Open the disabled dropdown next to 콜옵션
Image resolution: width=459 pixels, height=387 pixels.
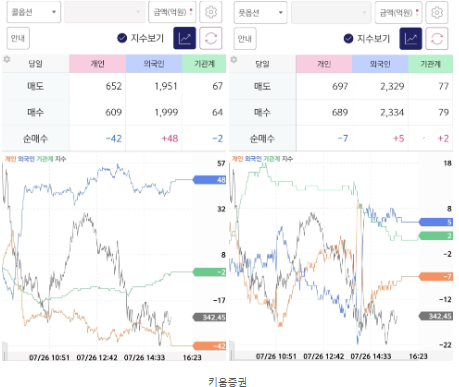pyautogui.click(x=105, y=12)
